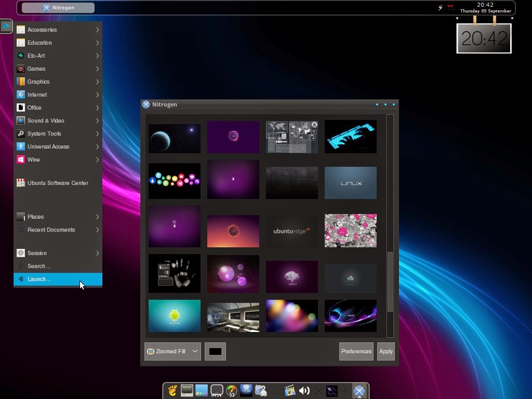Click the Nitrogen taskbar button
Image resolution: width=532 pixels, height=399 pixels.
click(58, 7)
